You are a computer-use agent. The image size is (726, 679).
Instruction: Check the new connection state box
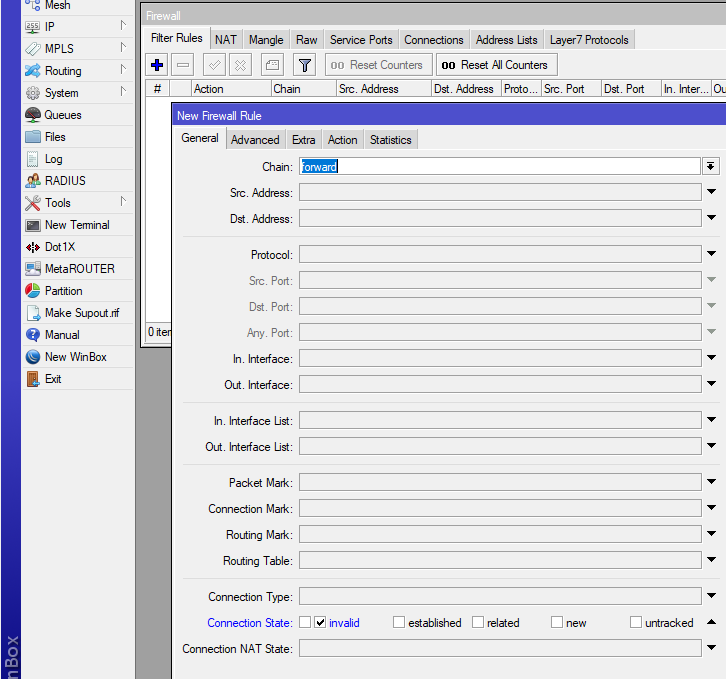(x=557, y=622)
